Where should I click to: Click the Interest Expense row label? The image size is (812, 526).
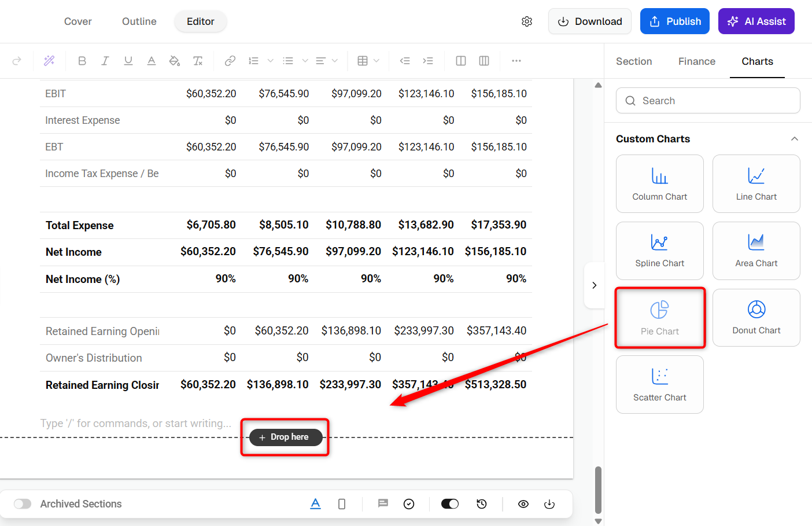point(83,120)
